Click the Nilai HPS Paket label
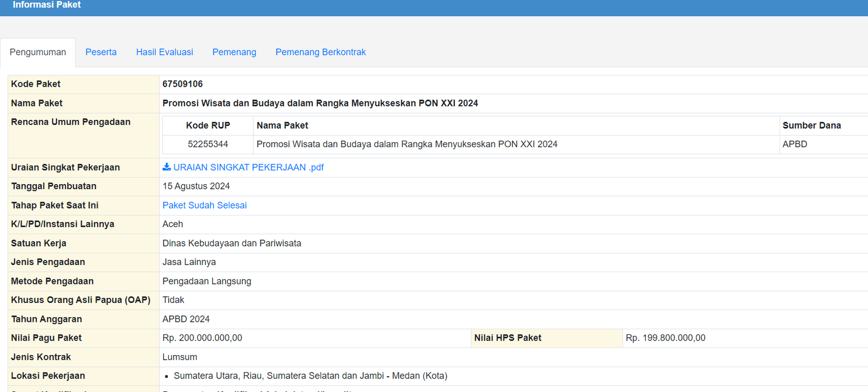This screenshot has width=868, height=392. (508, 338)
